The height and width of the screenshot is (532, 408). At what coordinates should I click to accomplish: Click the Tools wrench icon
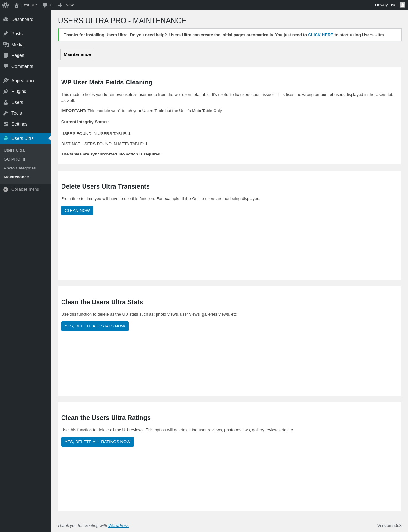(6, 113)
